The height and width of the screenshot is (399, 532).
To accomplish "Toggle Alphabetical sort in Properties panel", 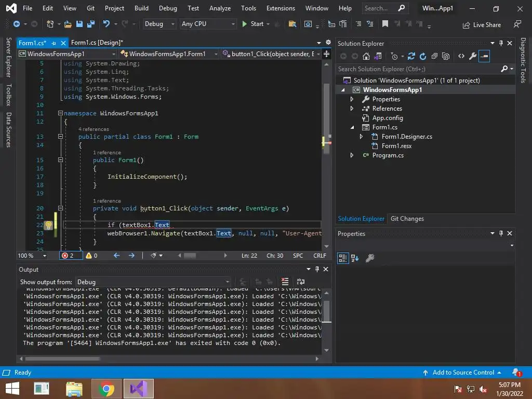I will (x=355, y=258).
